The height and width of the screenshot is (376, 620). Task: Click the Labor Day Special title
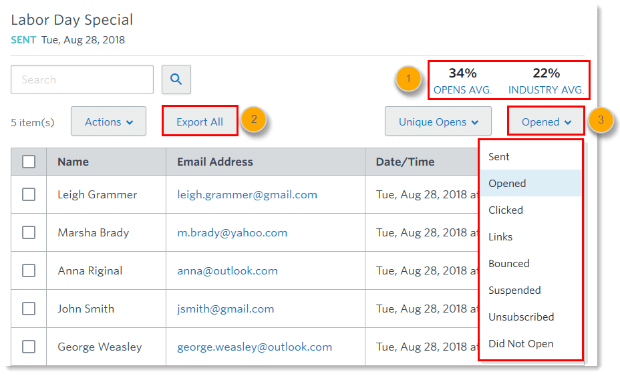point(72,20)
